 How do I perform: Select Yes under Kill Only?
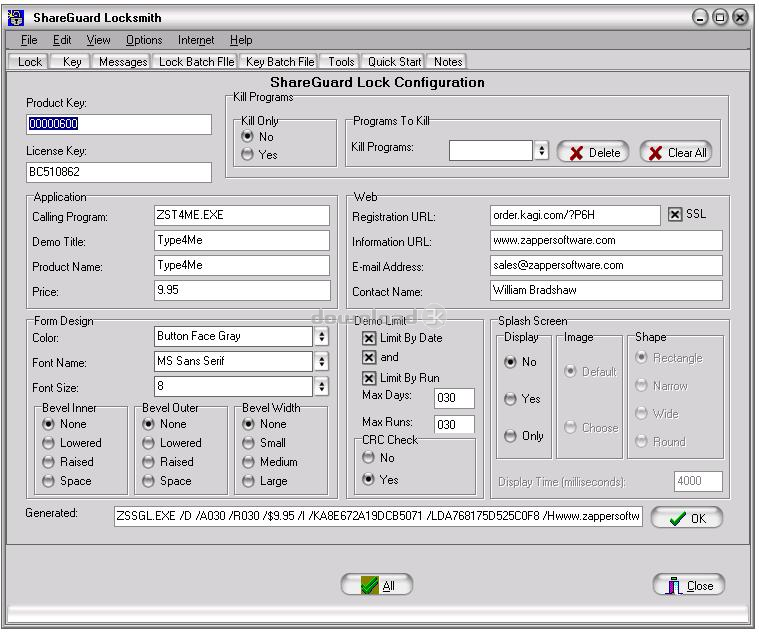pyautogui.click(x=247, y=155)
